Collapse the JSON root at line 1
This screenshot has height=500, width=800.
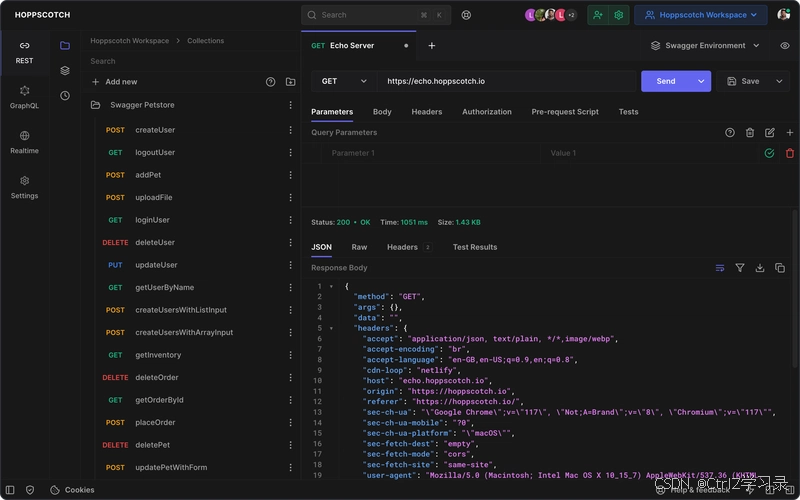point(331,286)
